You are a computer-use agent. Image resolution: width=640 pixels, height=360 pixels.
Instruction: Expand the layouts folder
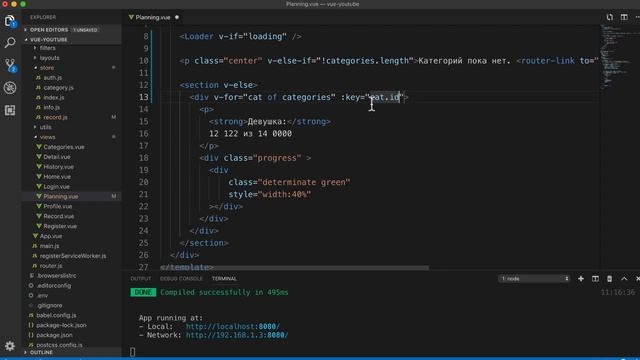click(49, 58)
